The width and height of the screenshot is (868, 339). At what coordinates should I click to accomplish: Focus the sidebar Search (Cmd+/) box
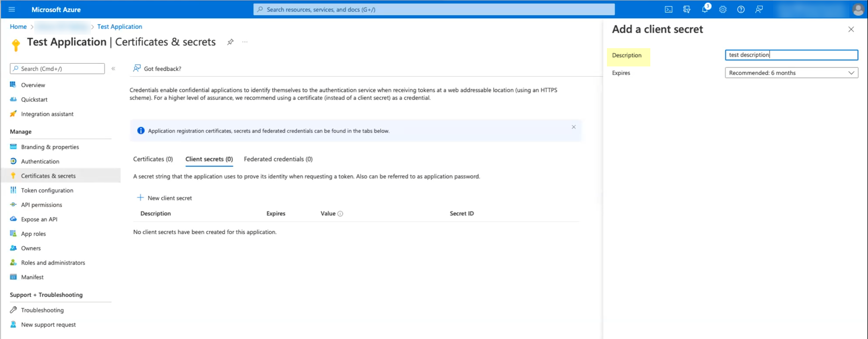click(57, 68)
